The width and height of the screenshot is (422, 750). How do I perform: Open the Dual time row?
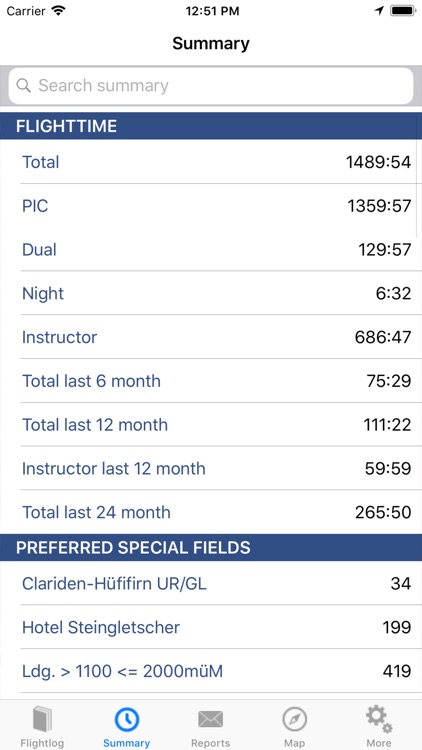[x=211, y=250]
